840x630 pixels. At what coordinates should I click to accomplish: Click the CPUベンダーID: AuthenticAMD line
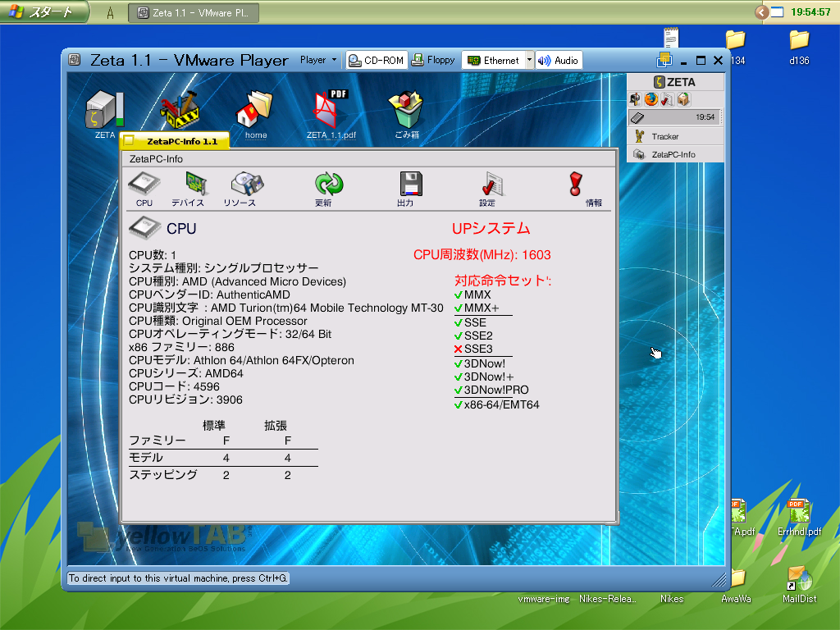[x=209, y=294]
